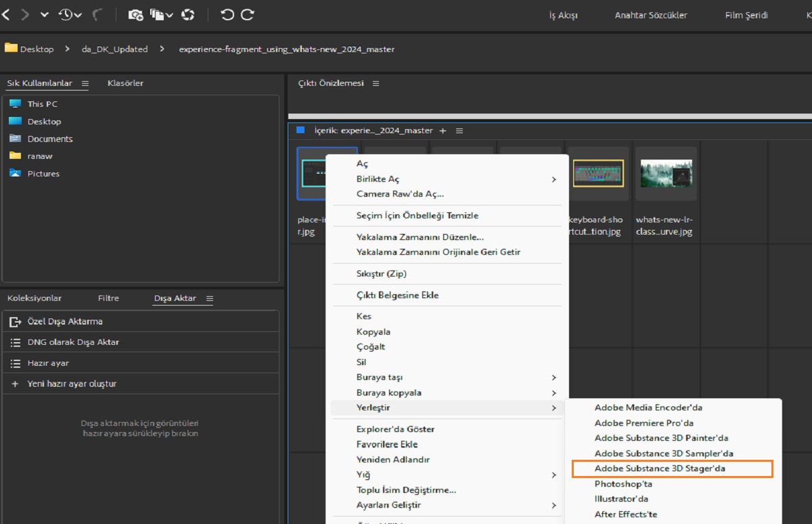Open the Yerleştir submenu entry
This screenshot has height=524, width=812.
coord(447,408)
